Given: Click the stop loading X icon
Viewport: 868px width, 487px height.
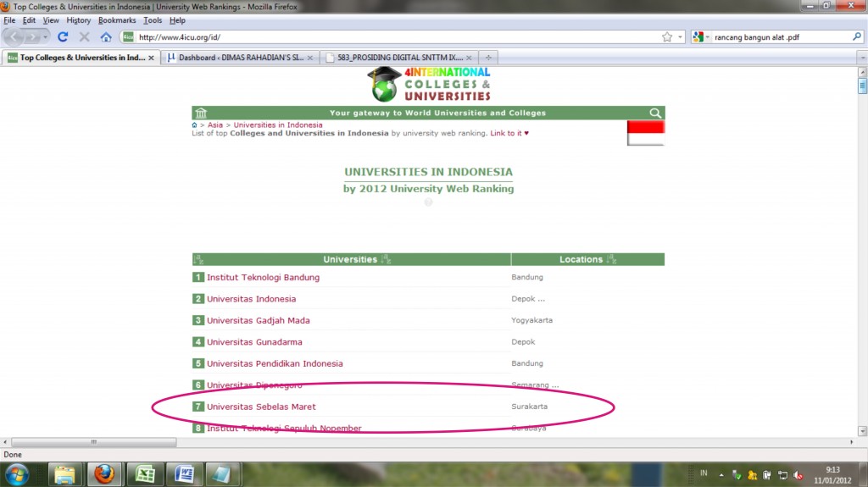Looking at the screenshot, I should point(84,37).
